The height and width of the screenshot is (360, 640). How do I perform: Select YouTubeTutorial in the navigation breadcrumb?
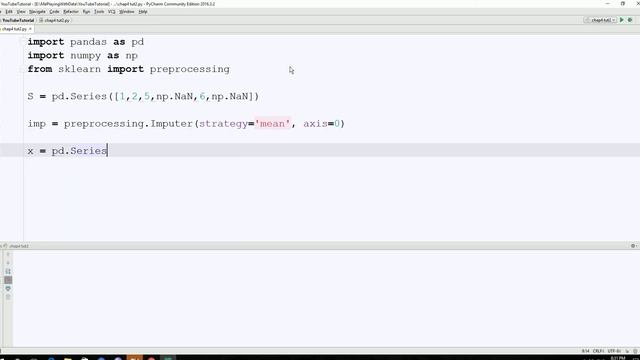pos(18,20)
